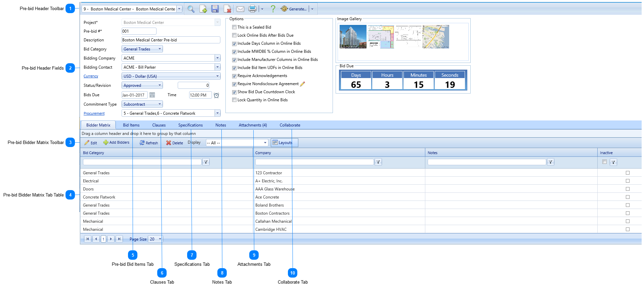This screenshot has width=644, height=288.
Task: Open the Specifications tab
Action: click(190, 125)
